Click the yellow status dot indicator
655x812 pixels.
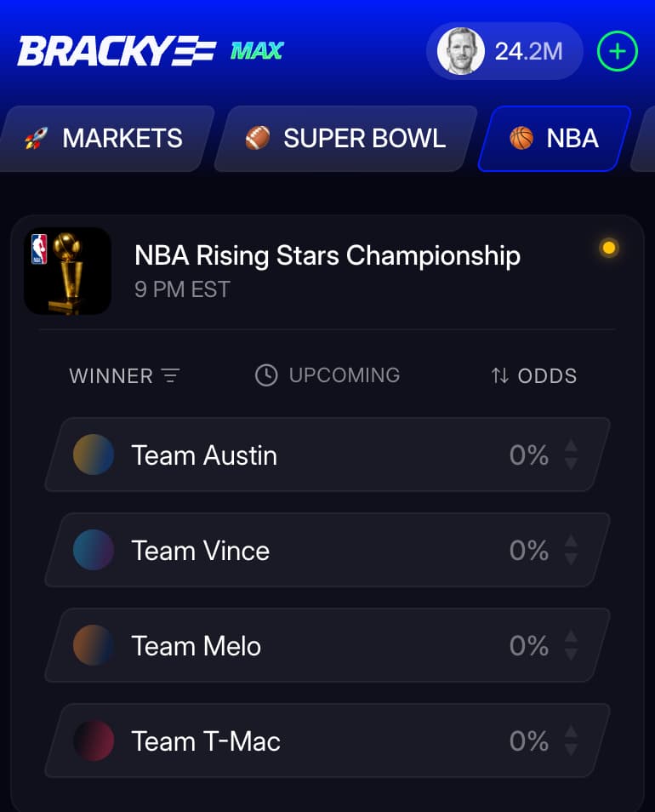(x=608, y=249)
